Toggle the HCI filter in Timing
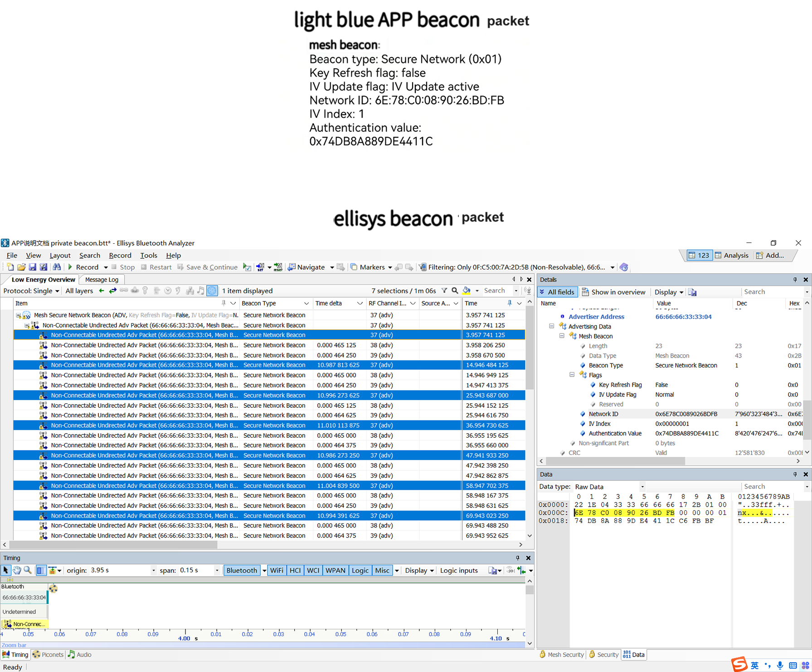Screen dimensions: 812x672 (295, 570)
